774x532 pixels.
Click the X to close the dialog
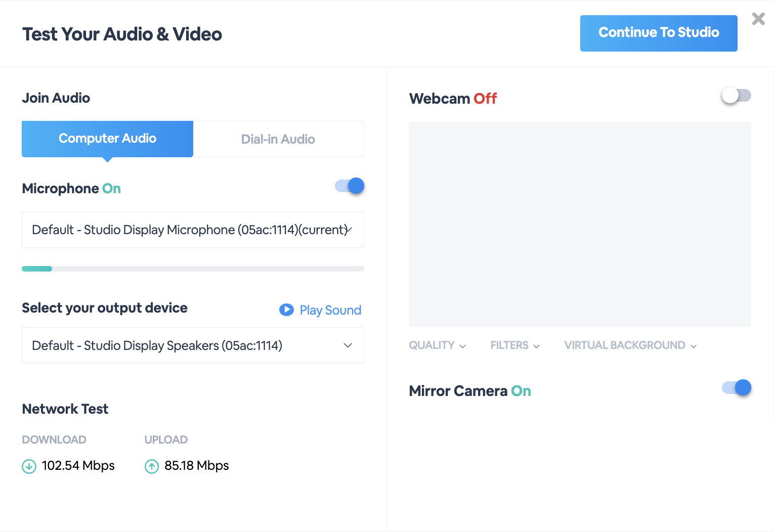point(758,19)
